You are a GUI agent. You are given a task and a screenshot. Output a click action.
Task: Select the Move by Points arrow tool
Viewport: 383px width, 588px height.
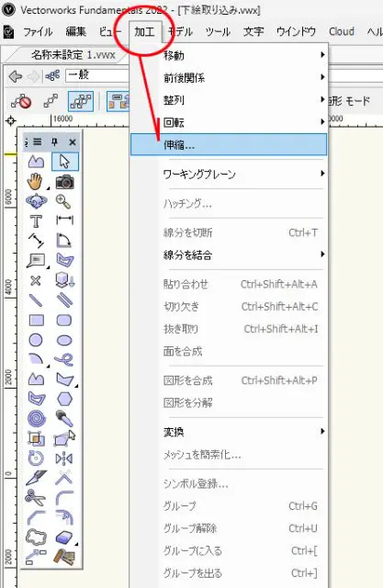(x=36, y=558)
